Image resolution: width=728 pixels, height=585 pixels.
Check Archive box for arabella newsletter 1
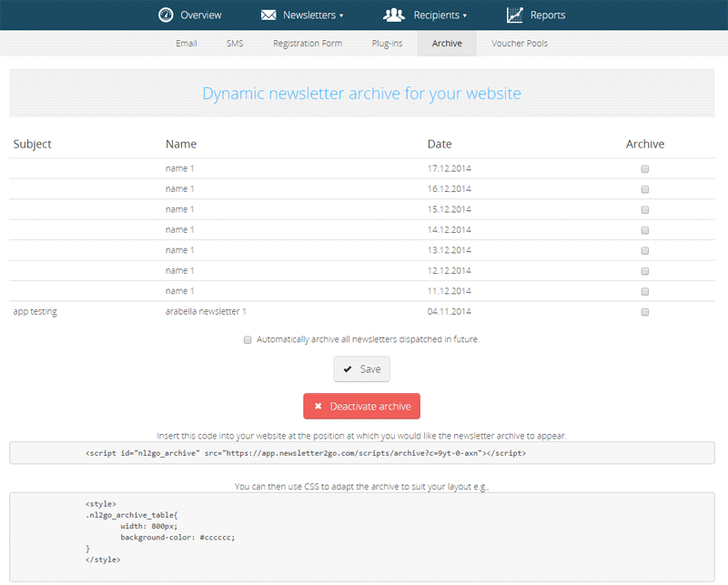645,312
